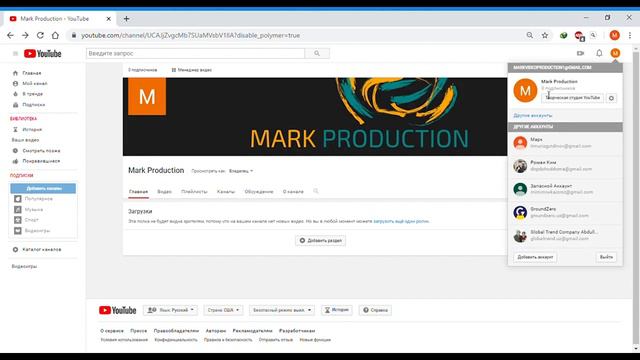Image resolution: width=640 pixels, height=360 pixels.
Task: Click the account avatar in YouTube header
Action: 615,53
